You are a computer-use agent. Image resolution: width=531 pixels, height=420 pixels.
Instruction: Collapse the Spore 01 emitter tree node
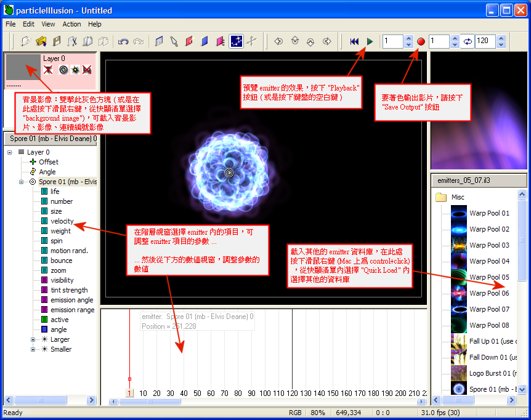tap(22, 182)
